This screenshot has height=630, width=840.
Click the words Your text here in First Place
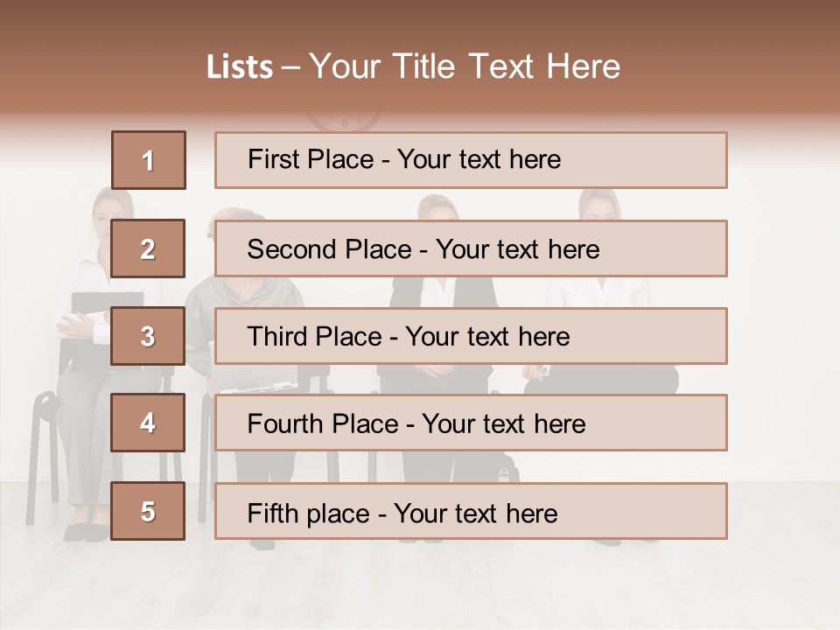point(479,159)
